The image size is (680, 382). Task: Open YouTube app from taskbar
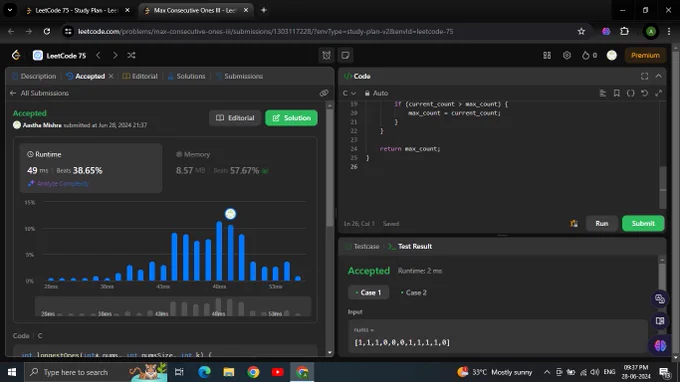point(278,372)
